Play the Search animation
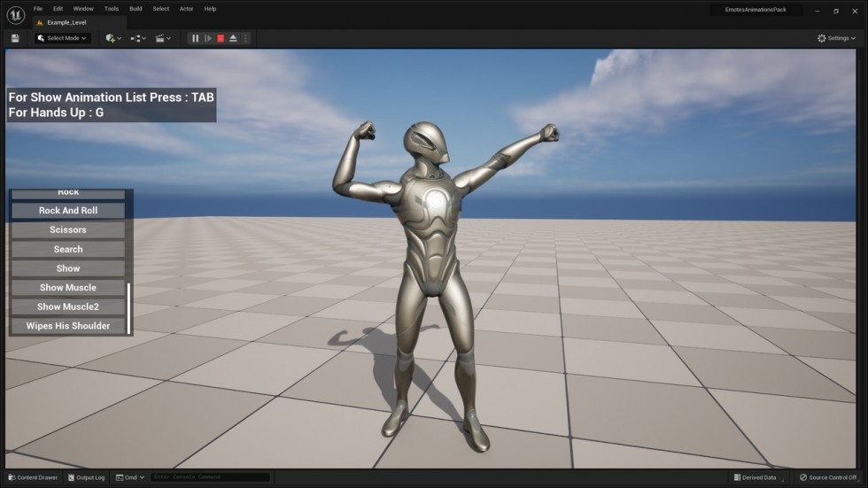Screen dimensions: 868x488 (x=68, y=249)
